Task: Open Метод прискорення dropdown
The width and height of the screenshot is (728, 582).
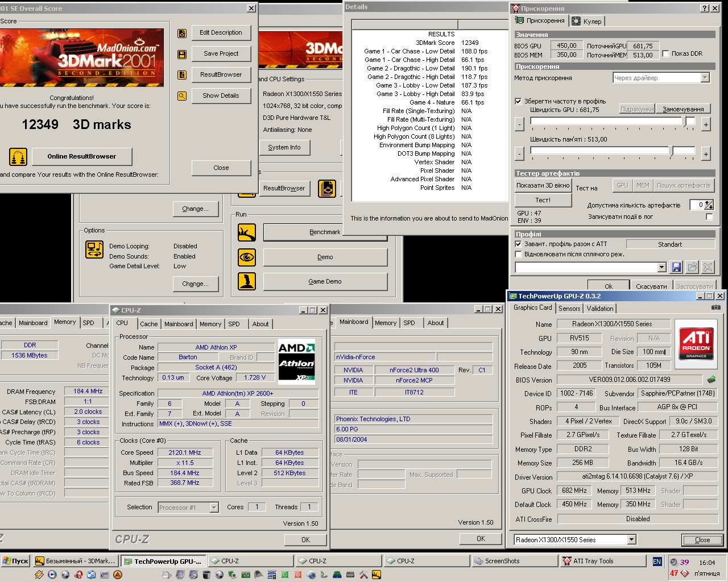Action: tap(705, 78)
